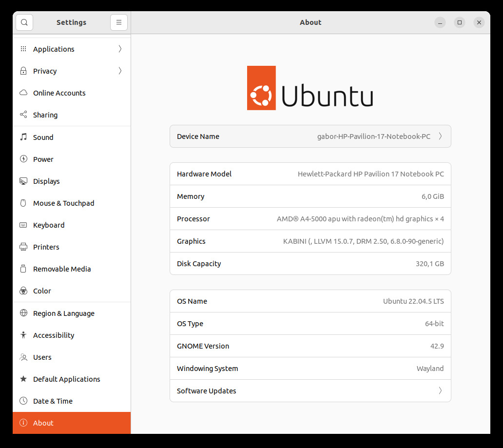Image resolution: width=503 pixels, height=448 pixels.
Task: Click the Removable Media icon
Action: click(x=23, y=269)
